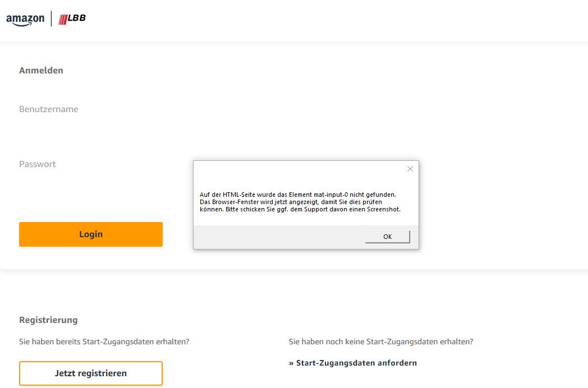Click the orange Login button
Screen dimensions: 588x388
point(91,234)
